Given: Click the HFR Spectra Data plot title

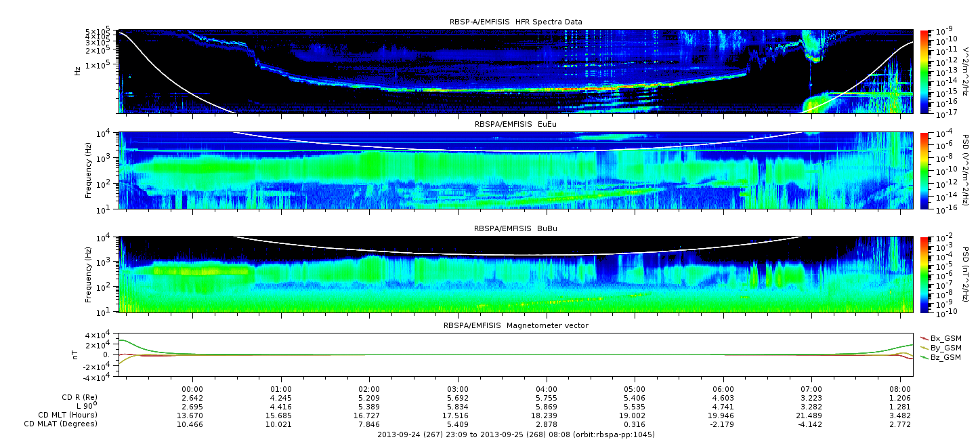Looking at the screenshot, I should [515, 22].
